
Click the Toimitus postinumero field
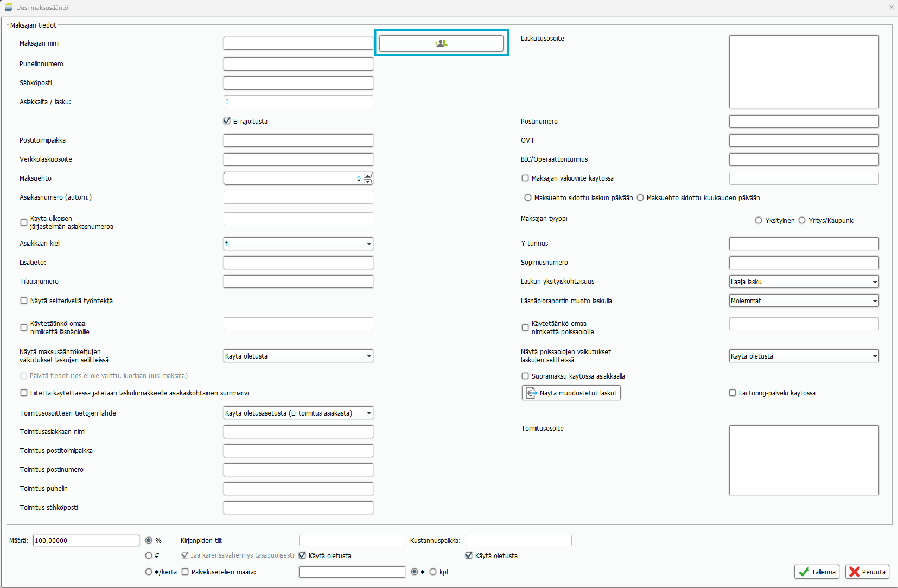click(x=298, y=470)
